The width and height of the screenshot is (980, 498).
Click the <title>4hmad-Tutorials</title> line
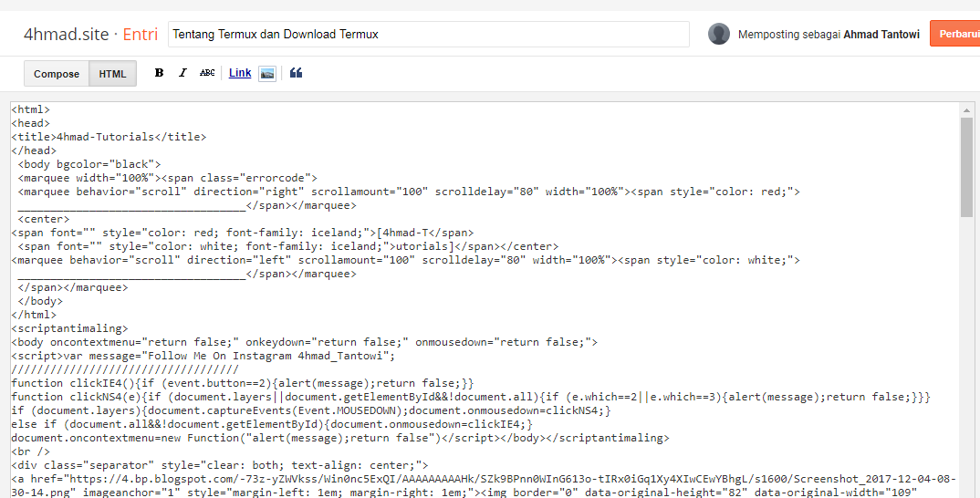point(109,137)
